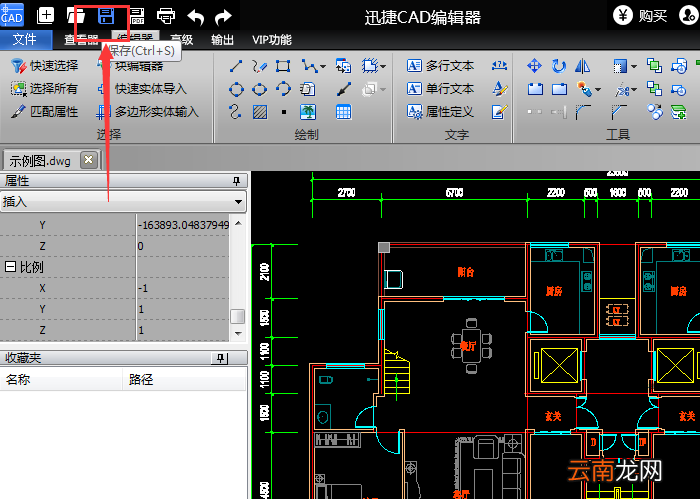The height and width of the screenshot is (499, 700).
Task: Select the Arc draw tool
Action: click(283, 89)
